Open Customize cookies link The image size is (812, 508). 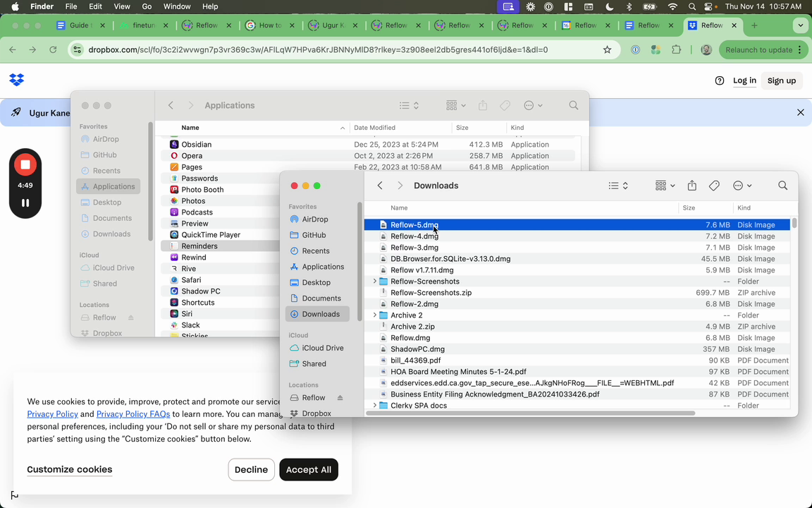tap(69, 470)
